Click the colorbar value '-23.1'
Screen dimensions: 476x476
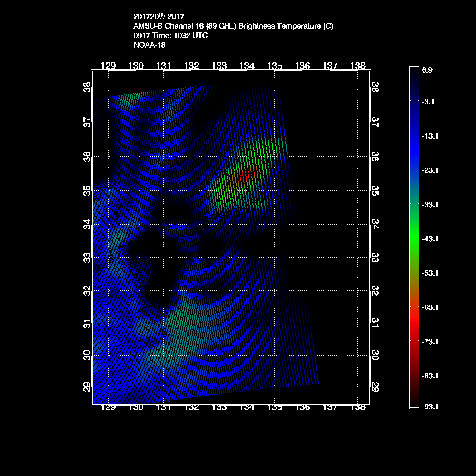(x=430, y=170)
